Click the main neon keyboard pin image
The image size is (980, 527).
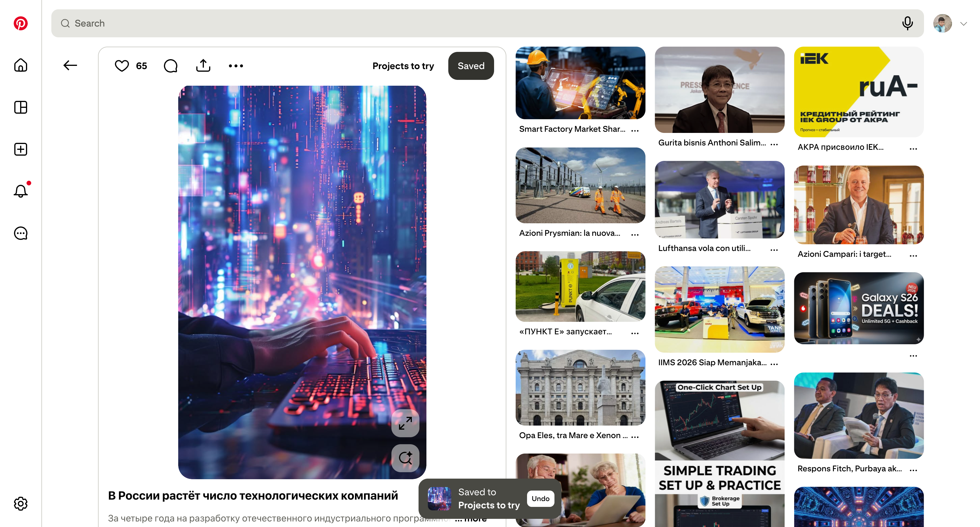tap(302, 282)
